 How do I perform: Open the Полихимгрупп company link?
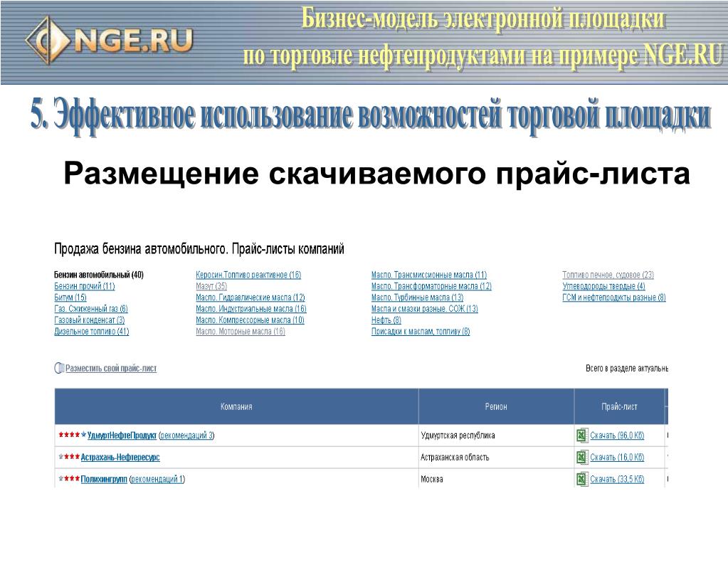tap(104, 479)
